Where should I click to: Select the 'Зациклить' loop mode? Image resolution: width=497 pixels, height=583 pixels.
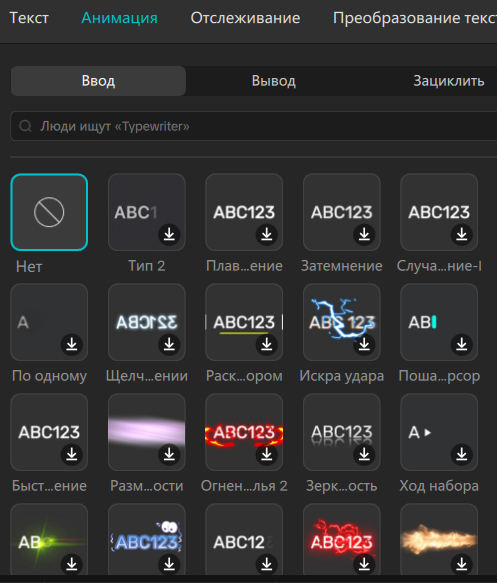tap(449, 81)
